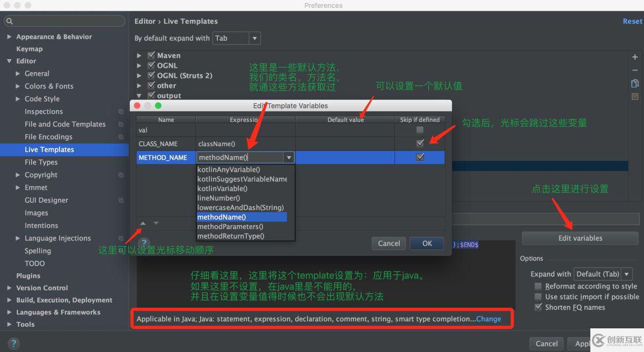Click the help icon at bottom left of Preferences
This screenshot has height=352, width=644.
(x=13, y=343)
